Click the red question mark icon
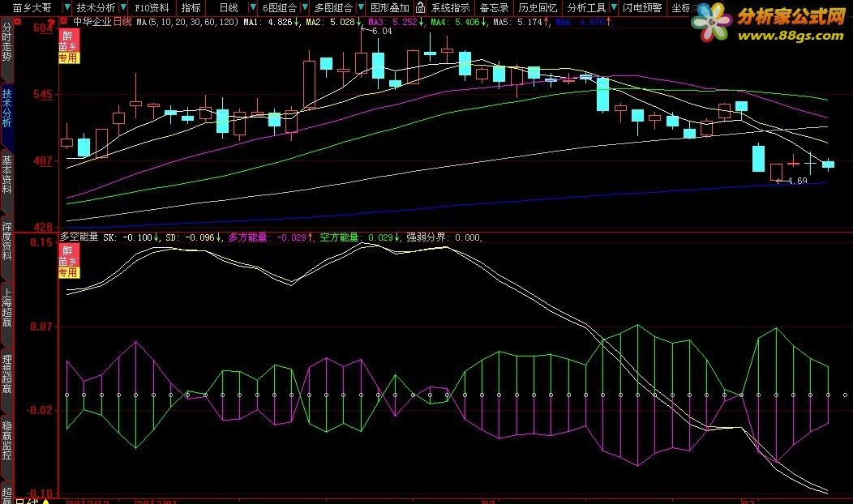 coord(52,24)
